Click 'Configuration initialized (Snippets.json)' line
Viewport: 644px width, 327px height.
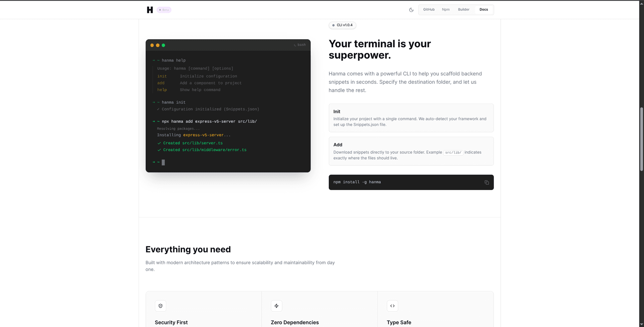(208, 109)
